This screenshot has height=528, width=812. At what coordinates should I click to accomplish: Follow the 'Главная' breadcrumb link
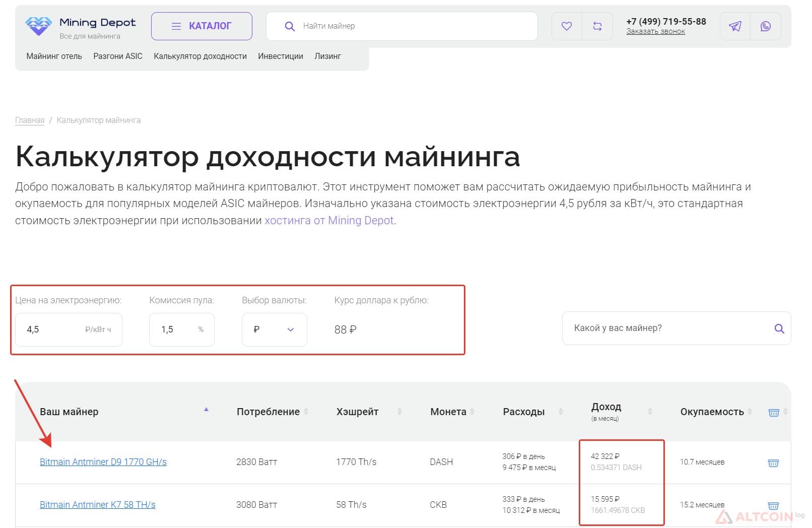30,120
